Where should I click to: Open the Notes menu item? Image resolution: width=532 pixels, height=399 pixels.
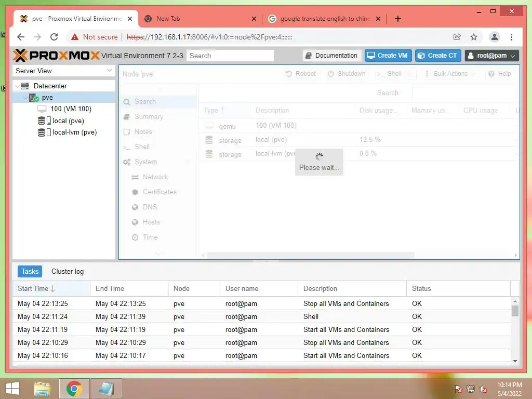coord(158,131)
